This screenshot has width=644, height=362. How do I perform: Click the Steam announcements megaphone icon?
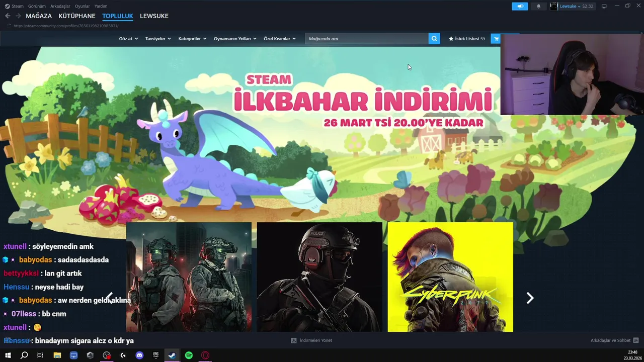click(x=520, y=6)
